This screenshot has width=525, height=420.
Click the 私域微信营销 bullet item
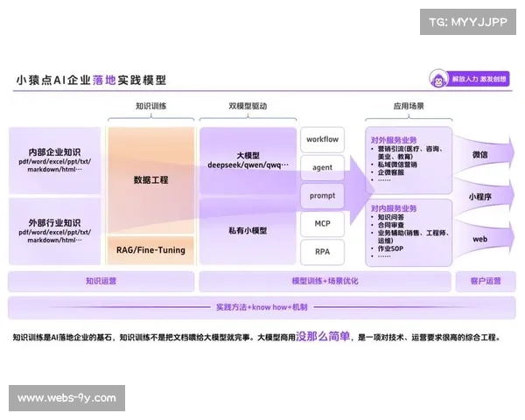[397, 164]
